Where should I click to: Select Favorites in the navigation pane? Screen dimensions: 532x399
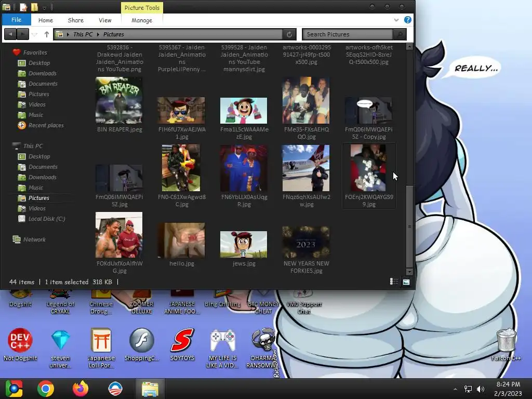[35, 52]
